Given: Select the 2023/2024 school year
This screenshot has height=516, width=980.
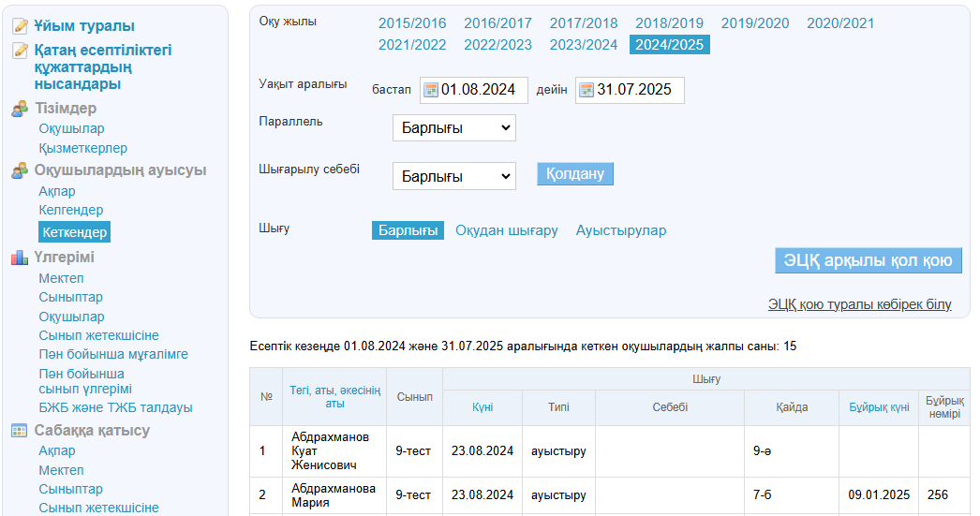Looking at the screenshot, I should [x=584, y=45].
